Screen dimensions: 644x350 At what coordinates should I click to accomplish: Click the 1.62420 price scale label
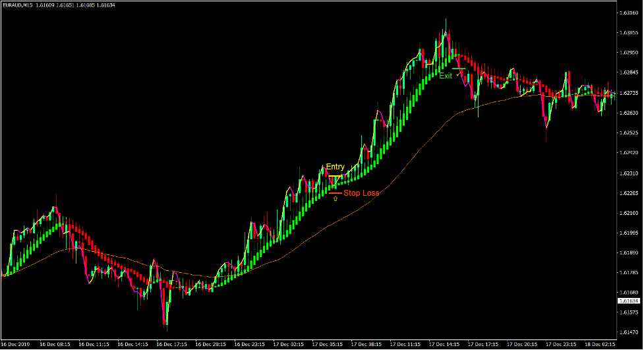[628, 153]
